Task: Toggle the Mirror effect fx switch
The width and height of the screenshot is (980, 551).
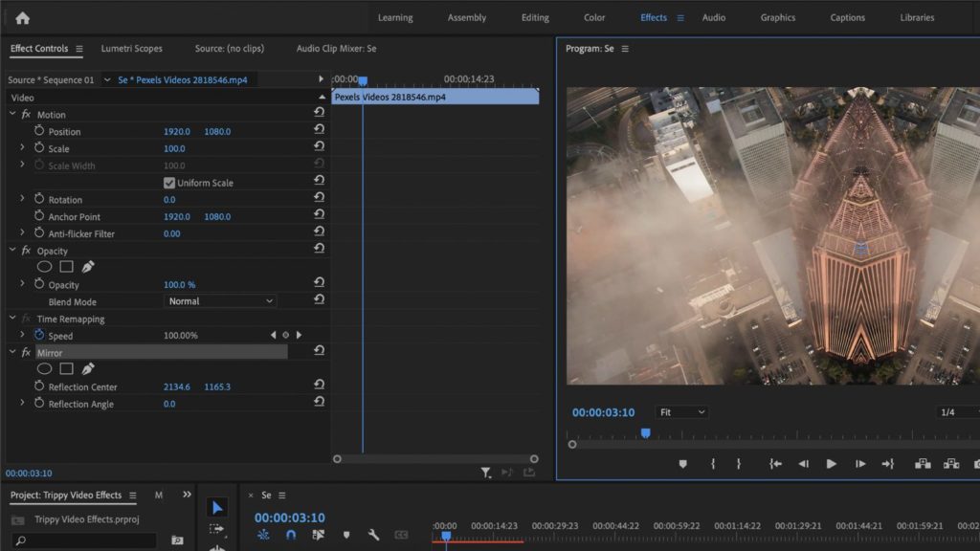Action: click(x=26, y=353)
